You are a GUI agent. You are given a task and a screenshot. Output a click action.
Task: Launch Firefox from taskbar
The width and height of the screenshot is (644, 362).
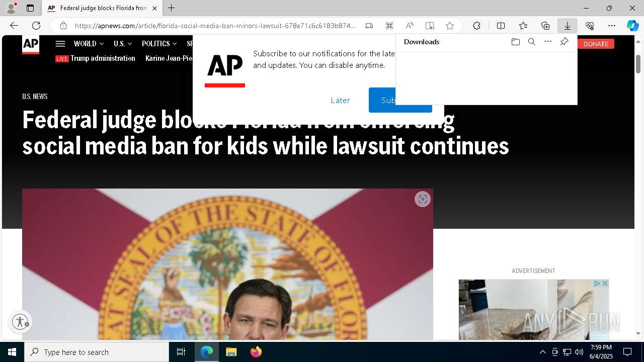click(x=256, y=352)
